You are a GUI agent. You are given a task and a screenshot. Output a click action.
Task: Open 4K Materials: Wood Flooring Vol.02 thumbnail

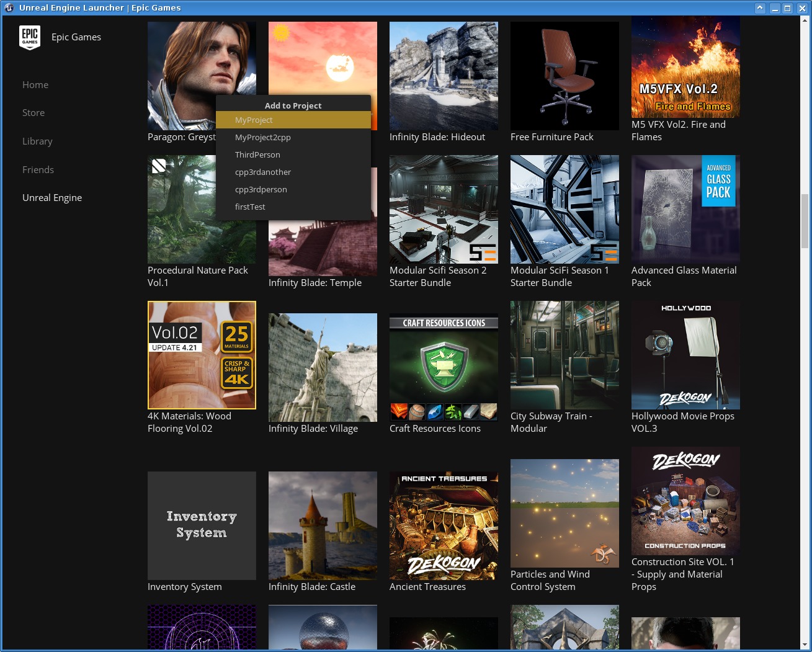pos(202,355)
